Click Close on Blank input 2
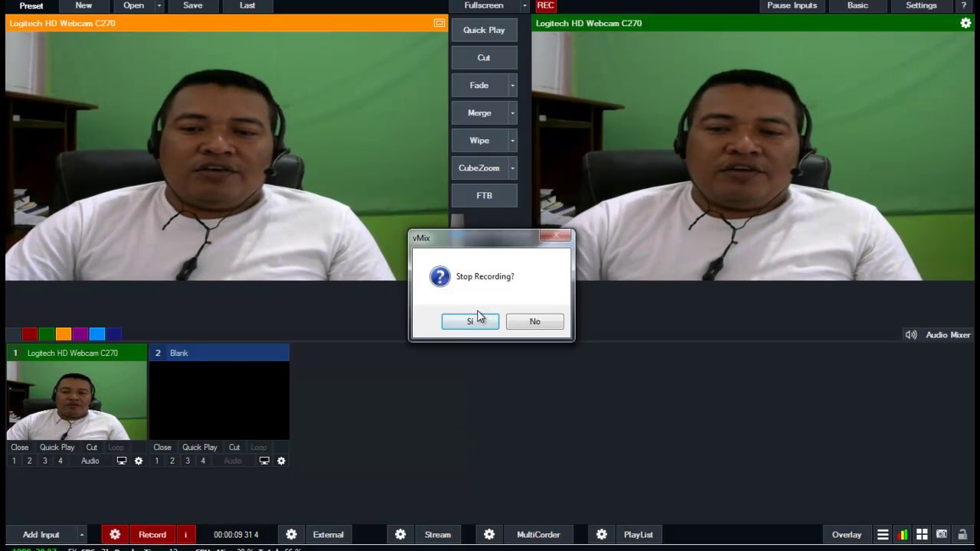The width and height of the screenshot is (980, 551). click(x=162, y=447)
